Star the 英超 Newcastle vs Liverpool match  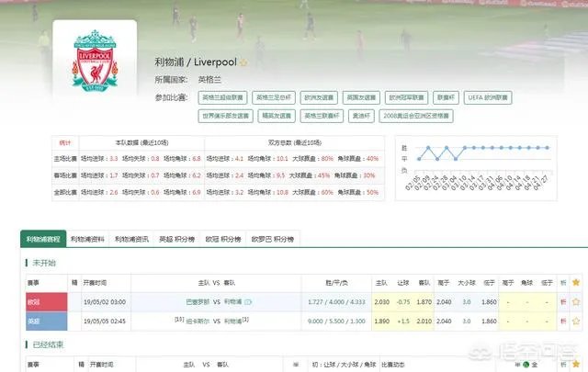(x=576, y=322)
